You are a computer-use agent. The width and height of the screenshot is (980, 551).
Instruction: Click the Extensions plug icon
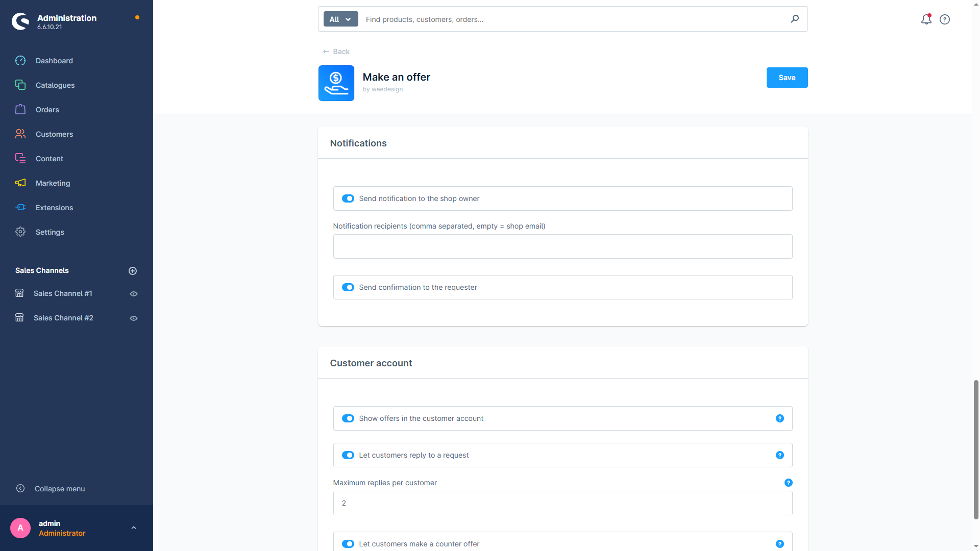(20, 208)
